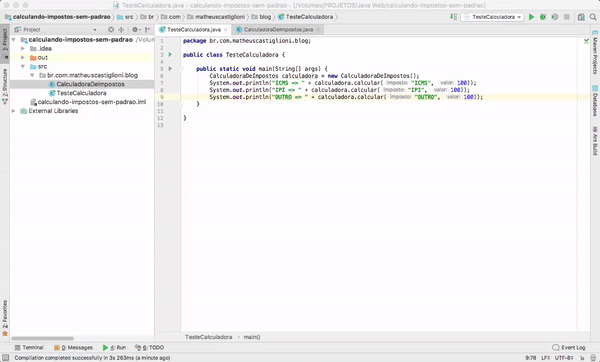Hide the Project panel with the hide icon
Image resolution: width=600 pixels, height=362 pixels.
point(148,29)
